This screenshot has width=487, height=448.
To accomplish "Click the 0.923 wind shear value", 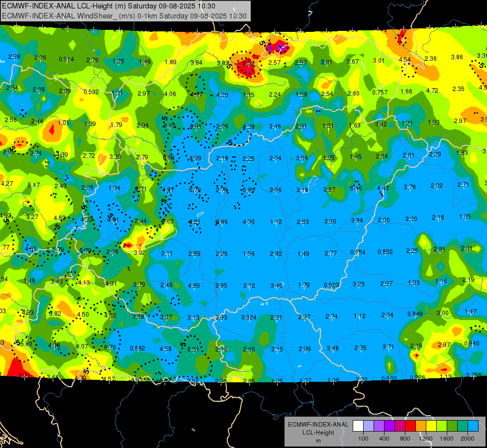I will click(331, 285).
